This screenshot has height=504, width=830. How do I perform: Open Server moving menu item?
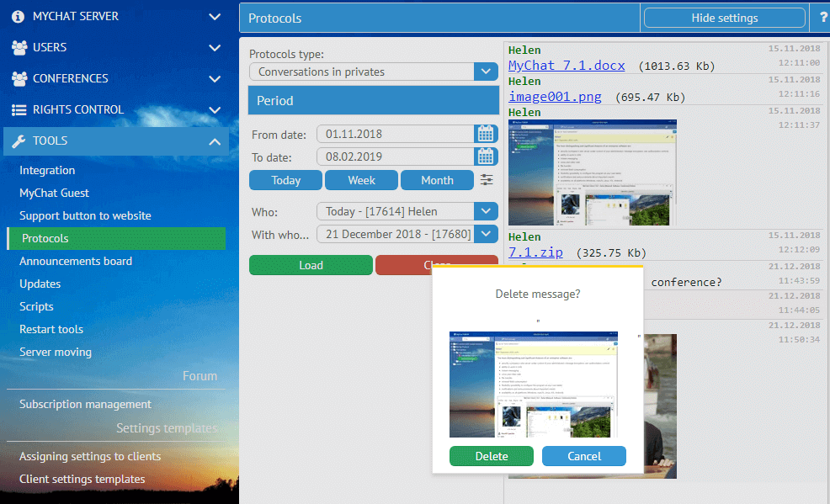(x=55, y=353)
